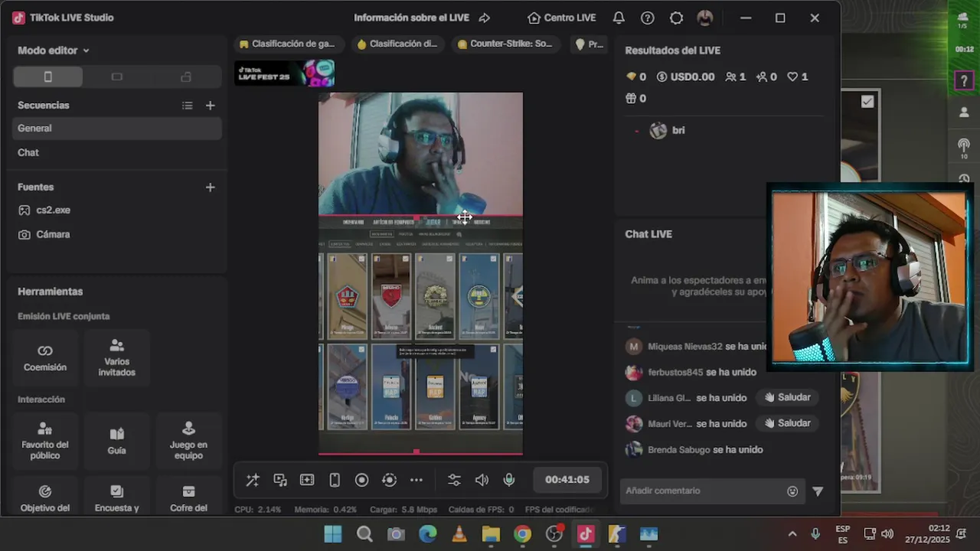980x551 pixels.
Task: Open the audio mixer sliders icon
Action: 454,480
